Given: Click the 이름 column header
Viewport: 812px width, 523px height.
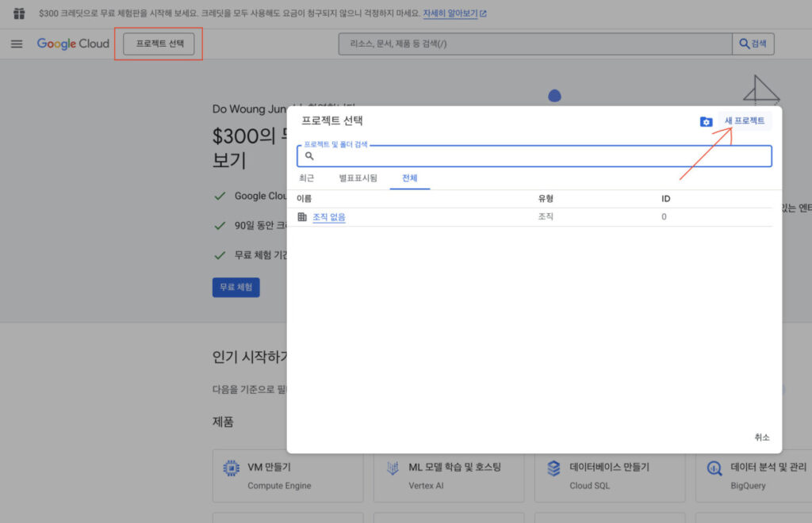Looking at the screenshot, I should 304,199.
